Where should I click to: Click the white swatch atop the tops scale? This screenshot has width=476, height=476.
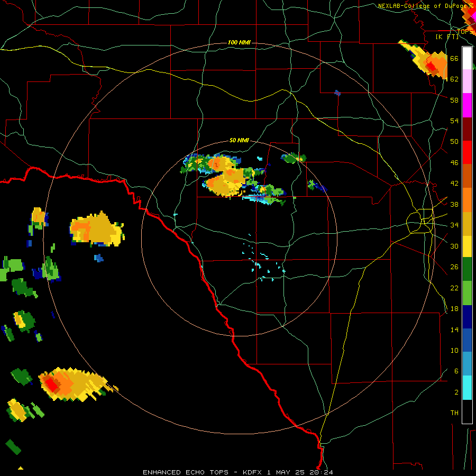[x=467, y=58]
